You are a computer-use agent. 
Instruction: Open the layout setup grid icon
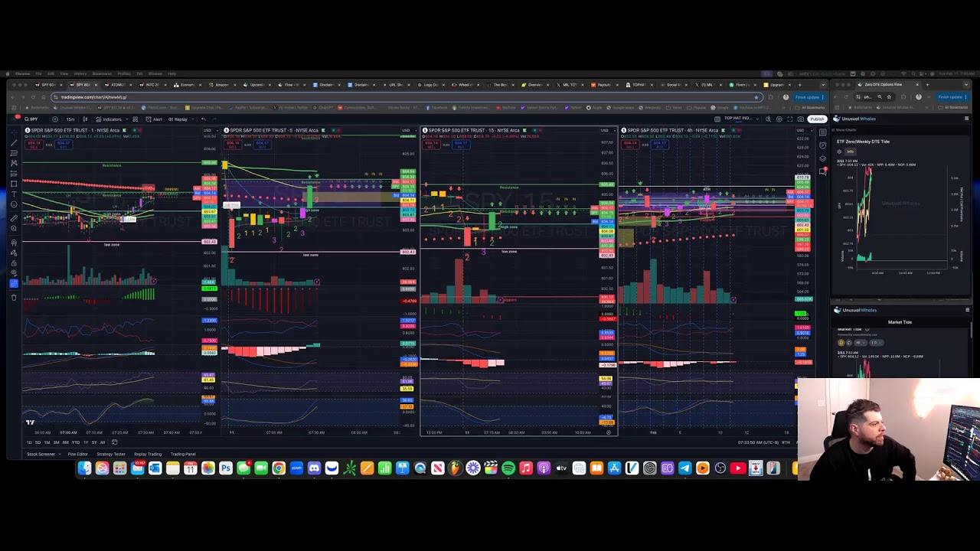(x=717, y=119)
